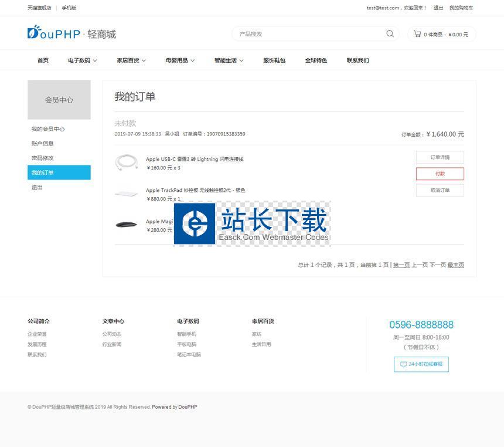Viewport: 504px width, 447px height.
Task: Click the 订单详情 button
Action: point(440,157)
